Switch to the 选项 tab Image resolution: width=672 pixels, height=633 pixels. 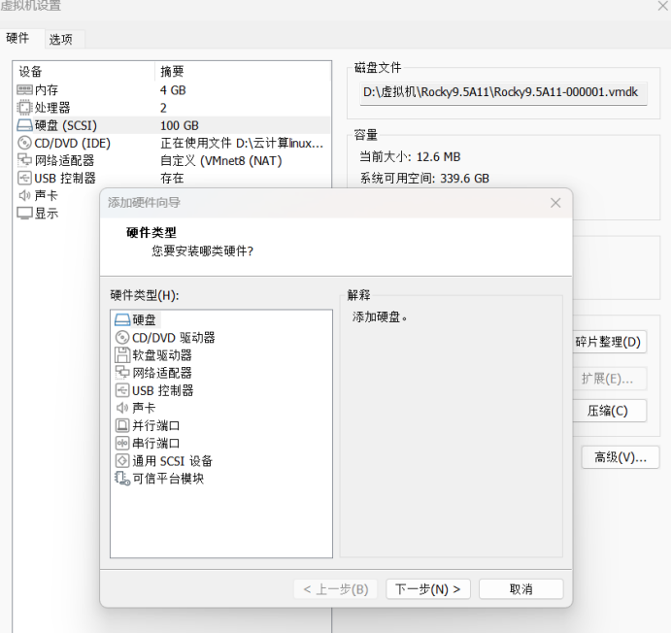[61, 39]
